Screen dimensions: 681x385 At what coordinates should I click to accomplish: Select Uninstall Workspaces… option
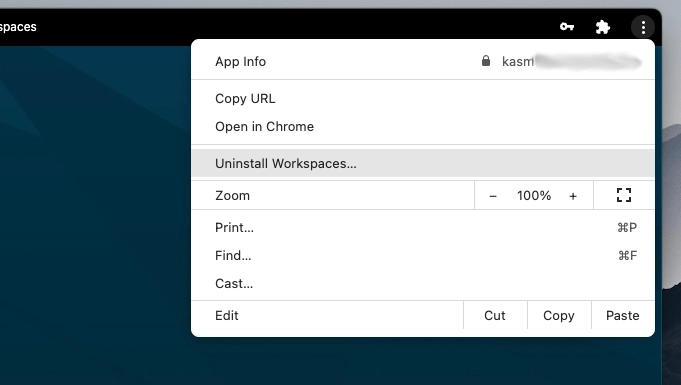pos(423,163)
